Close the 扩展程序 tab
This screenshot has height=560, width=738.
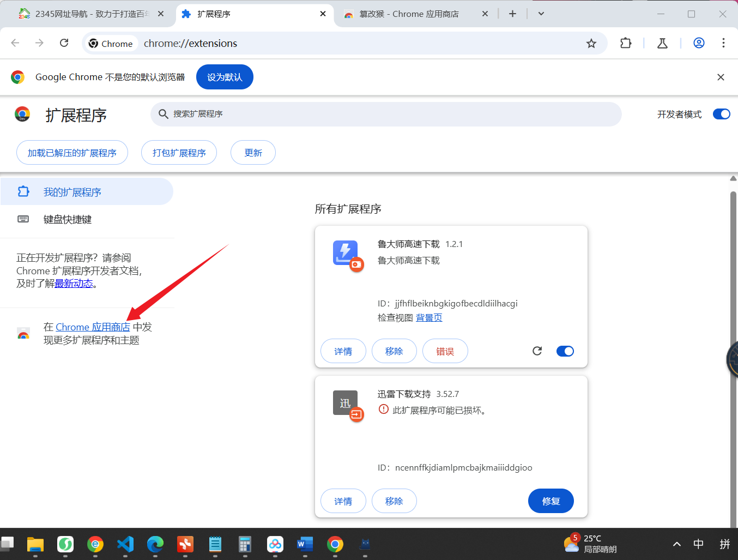(323, 14)
